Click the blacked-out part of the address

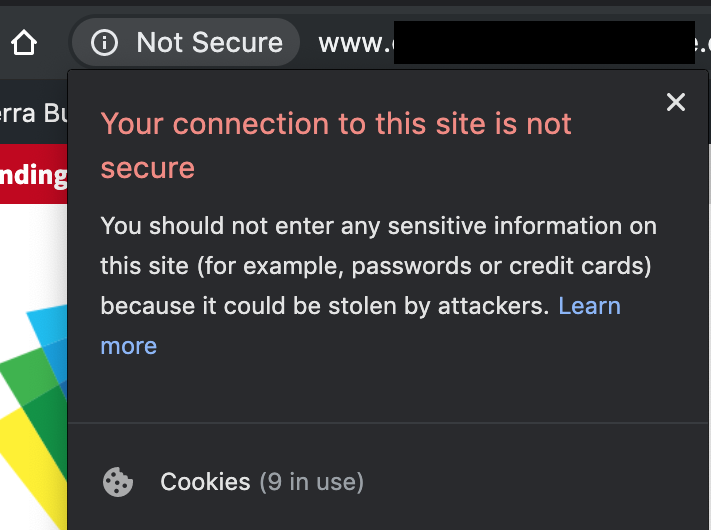tap(544, 43)
